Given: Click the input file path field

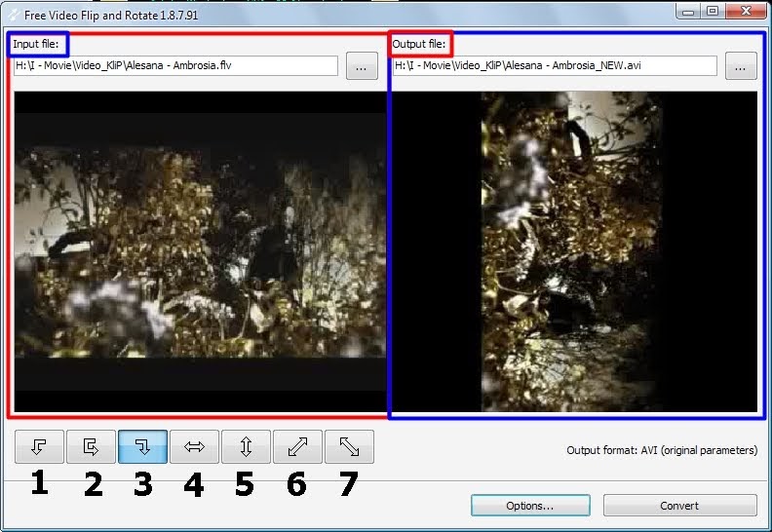Looking at the screenshot, I should (x=176, y=66).
